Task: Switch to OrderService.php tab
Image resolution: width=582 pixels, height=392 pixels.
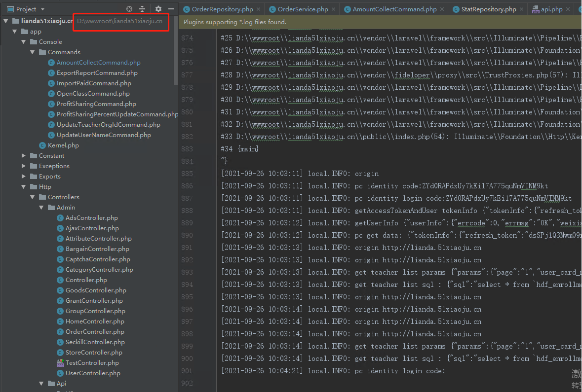Action: point(303,9)
